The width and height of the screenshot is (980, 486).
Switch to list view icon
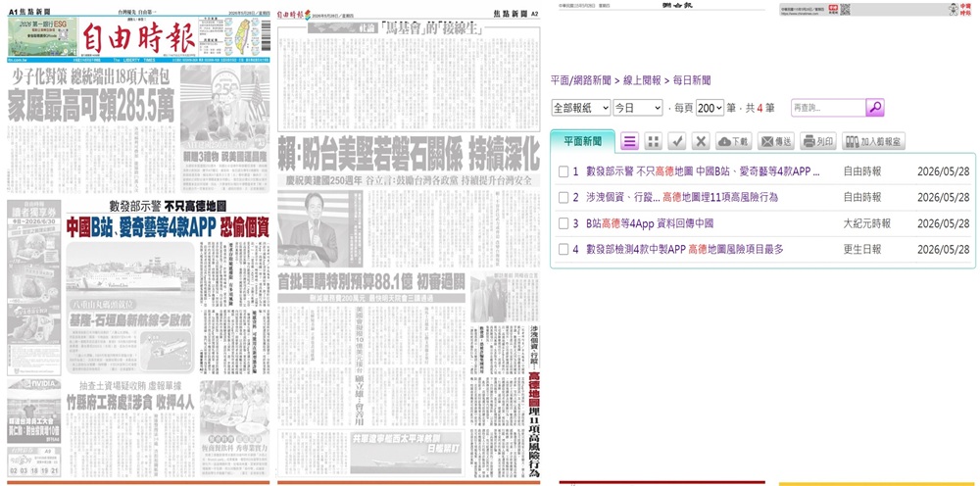[629, 141]
